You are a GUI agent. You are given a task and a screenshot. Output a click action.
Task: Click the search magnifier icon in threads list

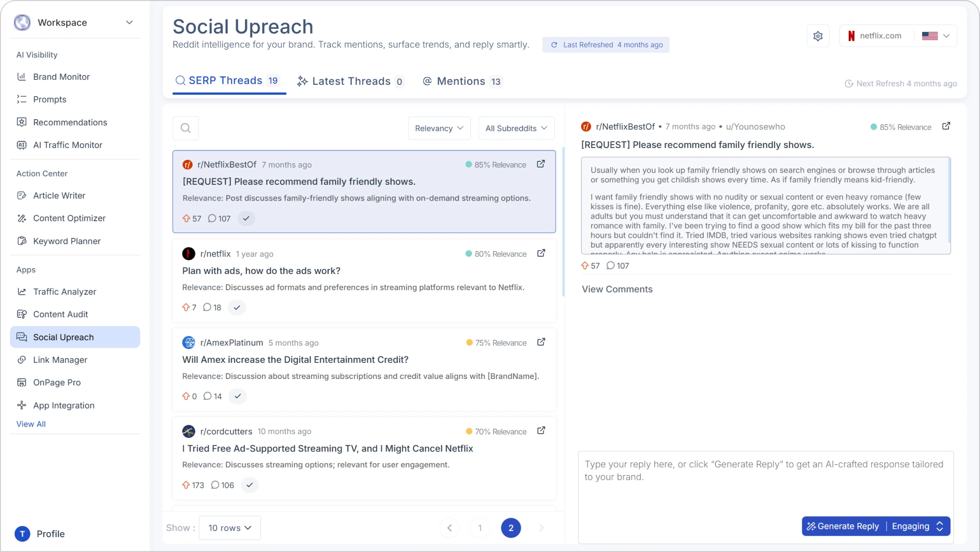click(x=186, y=128)
